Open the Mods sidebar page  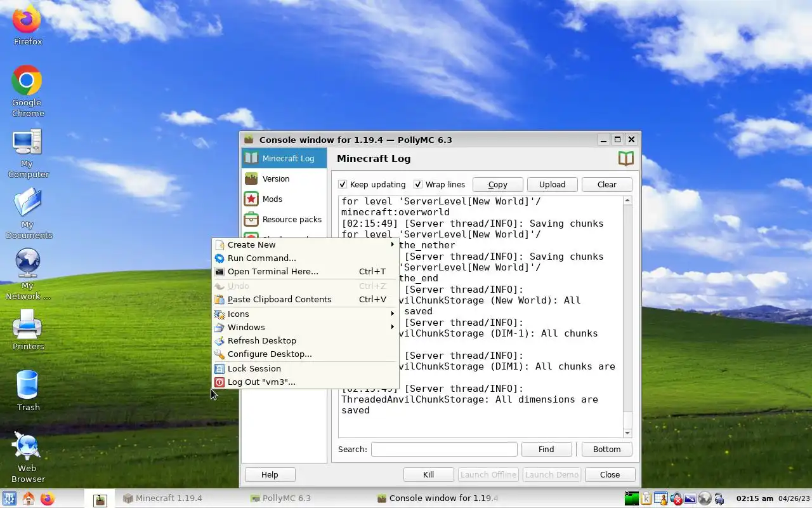click(x=284, y=199)
